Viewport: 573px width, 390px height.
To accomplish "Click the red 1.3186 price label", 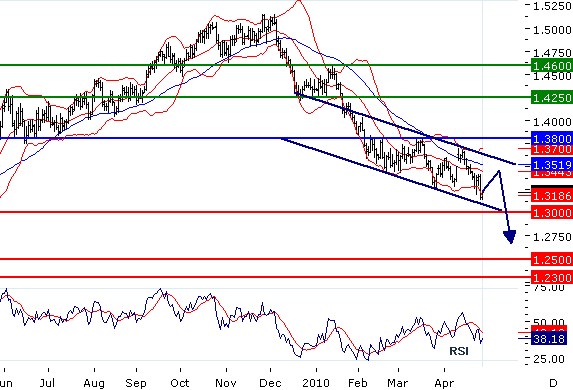I will pyautogui.click(x=551, y=196).
